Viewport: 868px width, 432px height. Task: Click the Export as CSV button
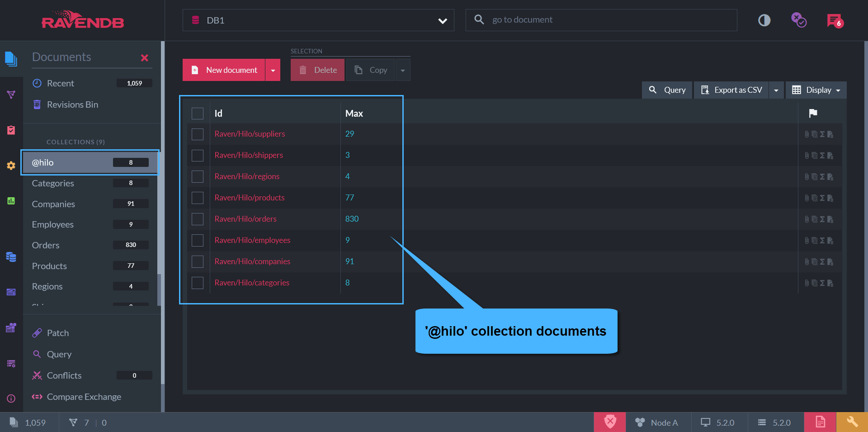pyautogui.click(x=731, y=90)
